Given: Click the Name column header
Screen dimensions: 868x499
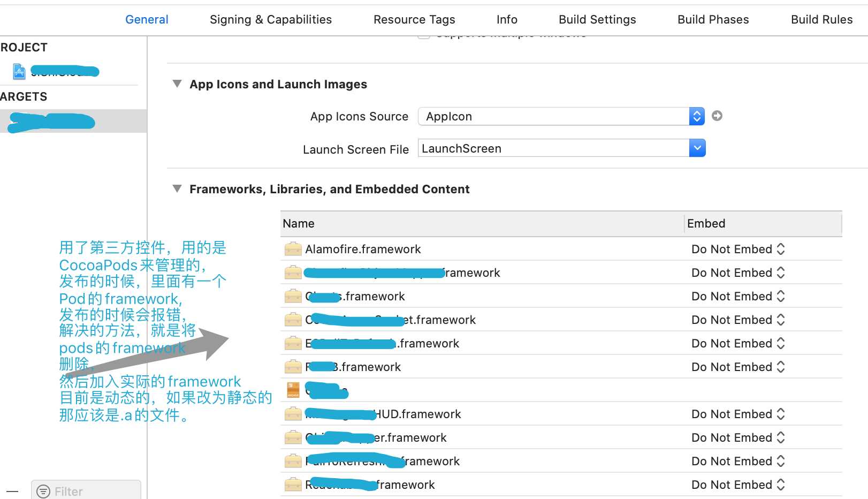Looking at the screenshot, I should point(482,223).
